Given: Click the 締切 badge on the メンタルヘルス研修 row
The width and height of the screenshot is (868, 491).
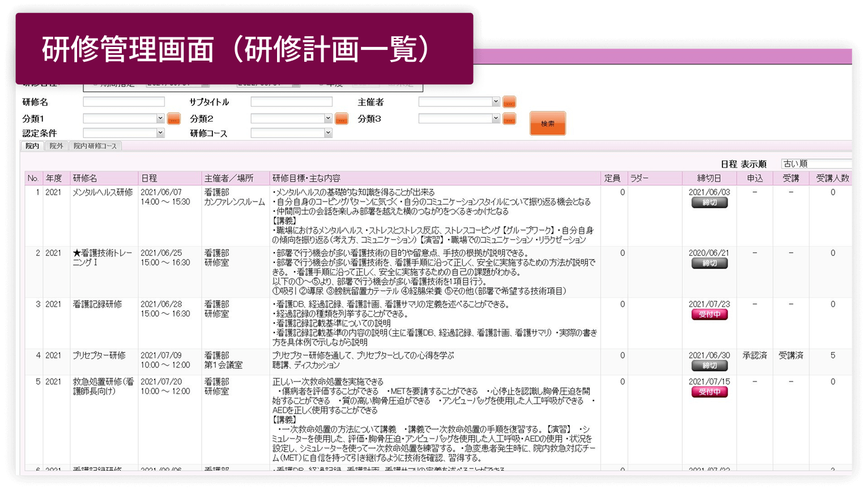Looking at the screenshot, I should click(709, 202).
